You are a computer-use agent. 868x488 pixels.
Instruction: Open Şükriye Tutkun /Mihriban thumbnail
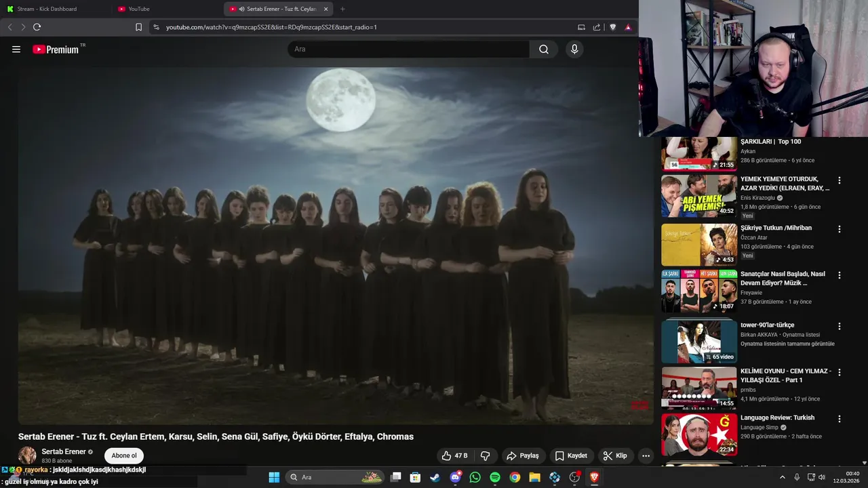699,245
